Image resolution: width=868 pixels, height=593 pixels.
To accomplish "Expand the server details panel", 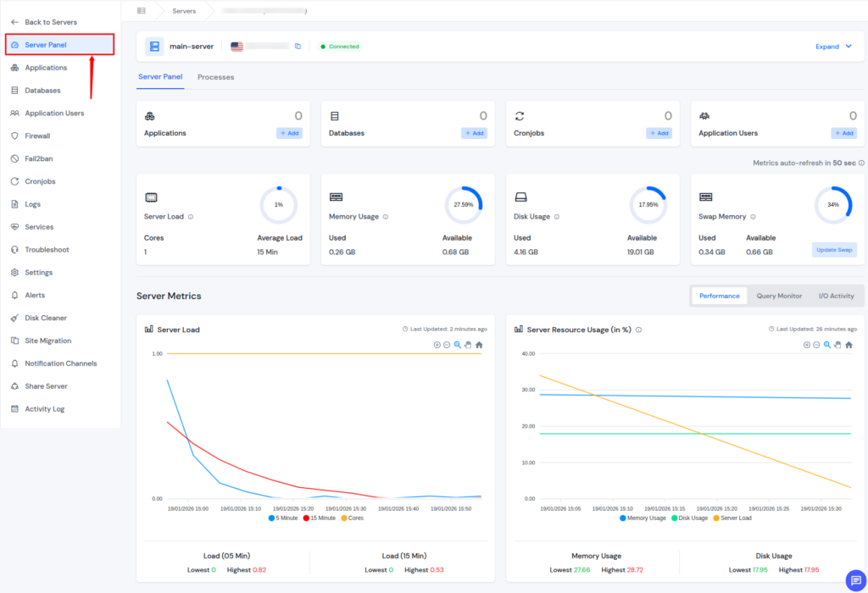I will (x=826, y=47).
